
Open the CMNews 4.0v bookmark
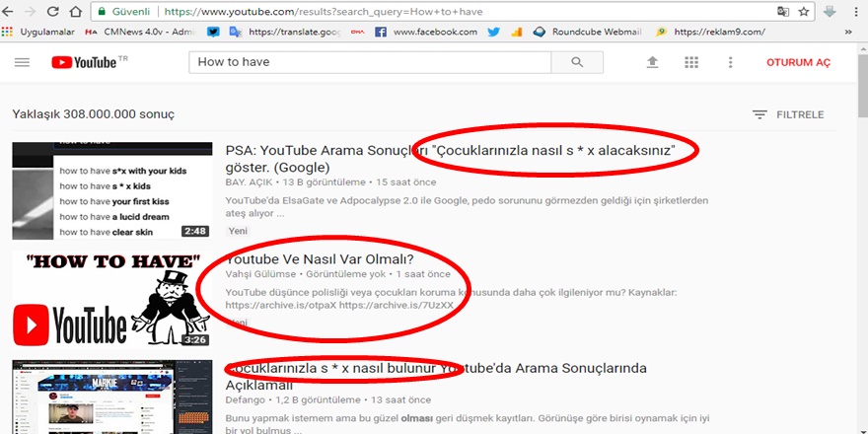[140, 33]
